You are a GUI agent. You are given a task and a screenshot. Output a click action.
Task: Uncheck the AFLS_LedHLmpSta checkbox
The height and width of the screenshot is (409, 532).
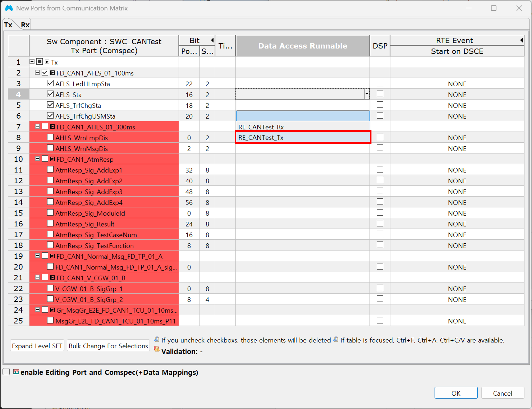(x=50, y=83)
